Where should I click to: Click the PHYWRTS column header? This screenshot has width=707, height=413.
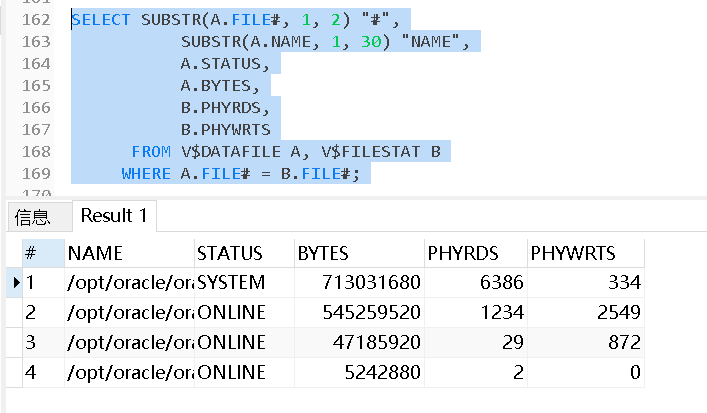click(x=572, y=253)
